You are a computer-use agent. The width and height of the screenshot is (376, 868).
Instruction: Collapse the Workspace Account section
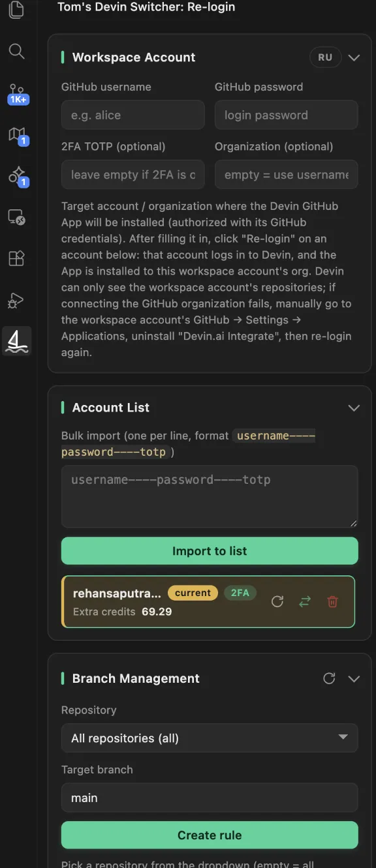click(354, 57)
